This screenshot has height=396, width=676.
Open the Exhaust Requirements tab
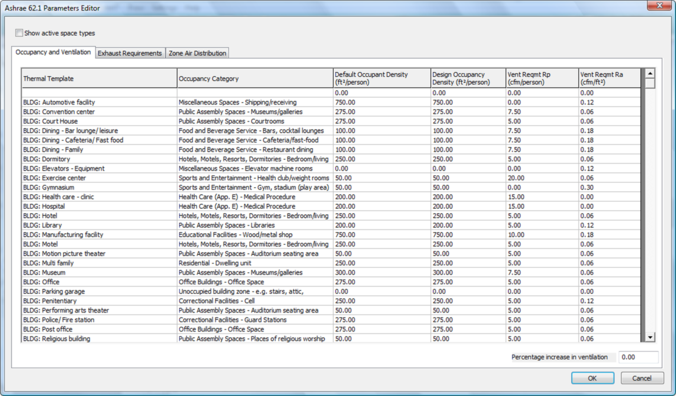pos(130,53)
